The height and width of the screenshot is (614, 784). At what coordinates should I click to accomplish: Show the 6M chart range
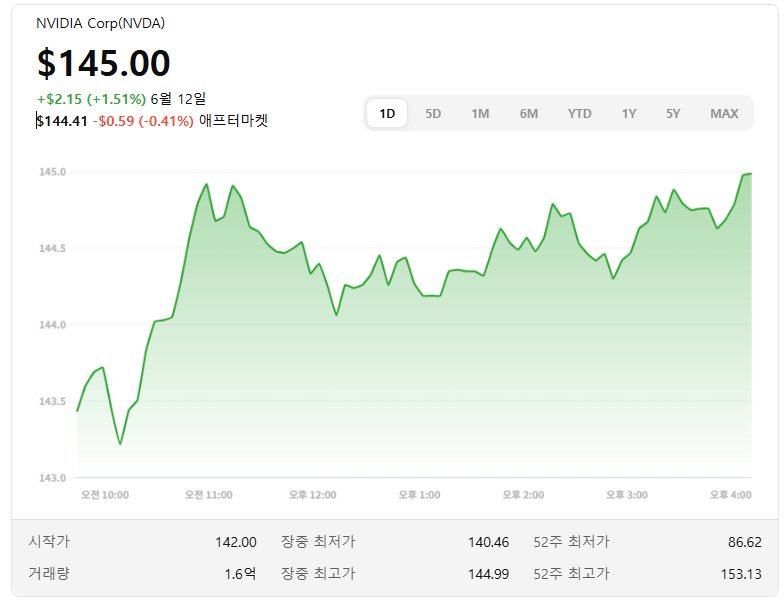pos(528,114)
